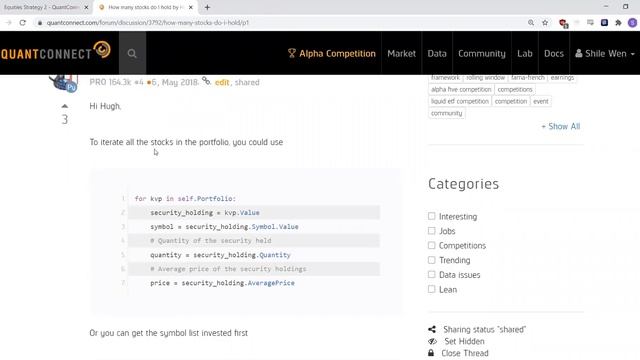Image resolution: width=640 pixels, height=360 pixels.
Task: Open the Docs menu item
Action: (x=553, y=53)
